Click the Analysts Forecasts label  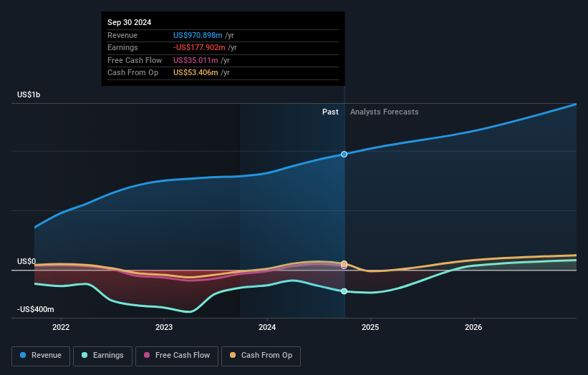pyautogui.click(x=385, y=112)
